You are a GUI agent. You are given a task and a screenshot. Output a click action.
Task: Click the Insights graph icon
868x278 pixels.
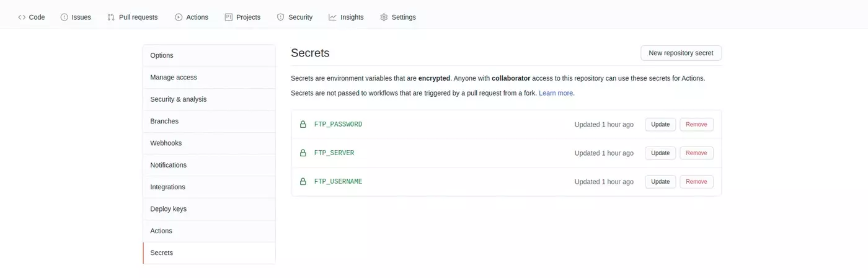tap(332, 17)
